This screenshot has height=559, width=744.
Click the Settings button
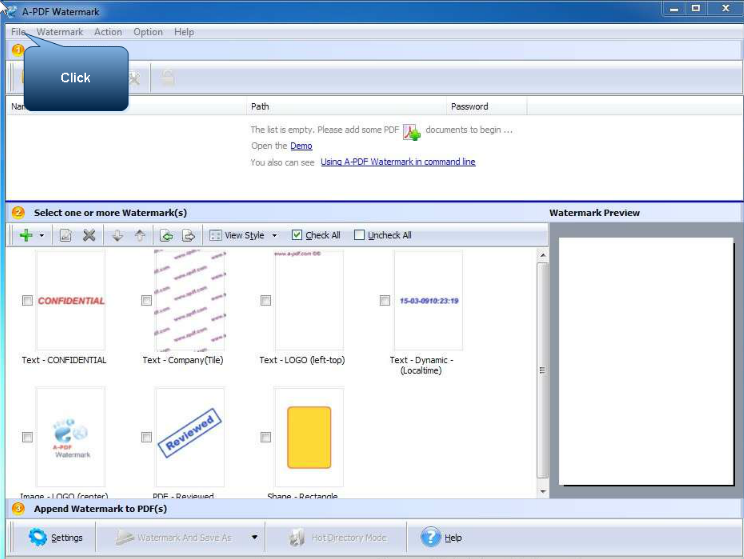pyautogui.click(x=55, y=537)
